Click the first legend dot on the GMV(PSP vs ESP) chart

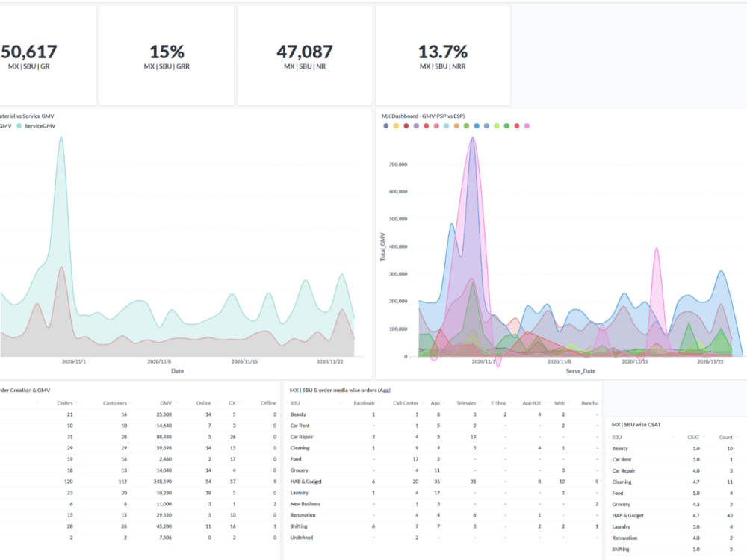tap(385, 125)
